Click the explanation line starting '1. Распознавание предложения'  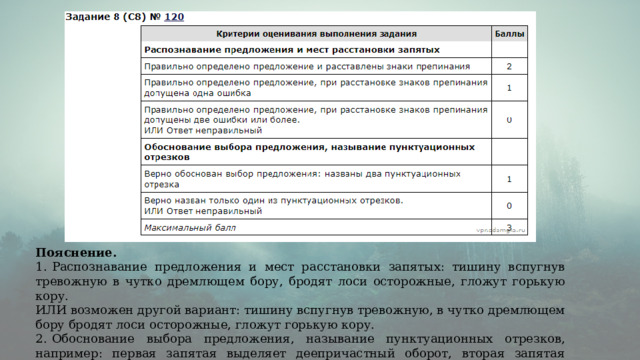(x=300, y=281)
